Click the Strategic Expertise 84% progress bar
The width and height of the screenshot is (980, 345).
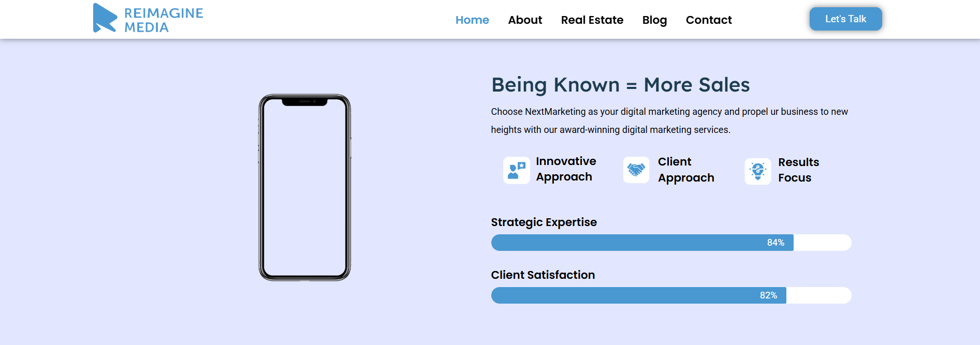(x=642, y=243)
